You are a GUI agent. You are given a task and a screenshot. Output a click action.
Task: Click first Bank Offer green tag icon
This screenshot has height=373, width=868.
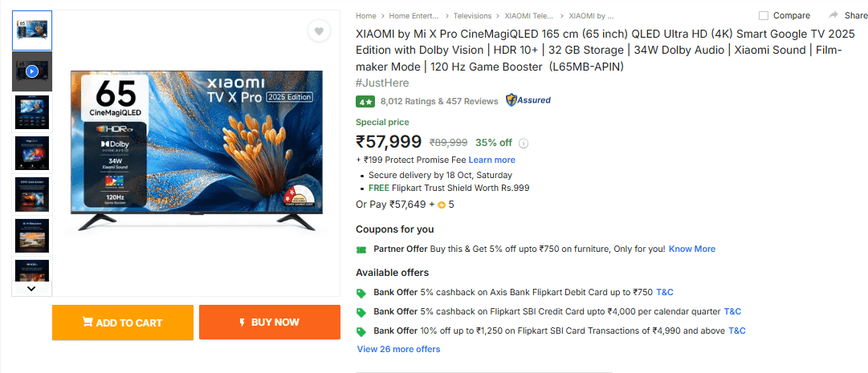[x=361, y=293]
